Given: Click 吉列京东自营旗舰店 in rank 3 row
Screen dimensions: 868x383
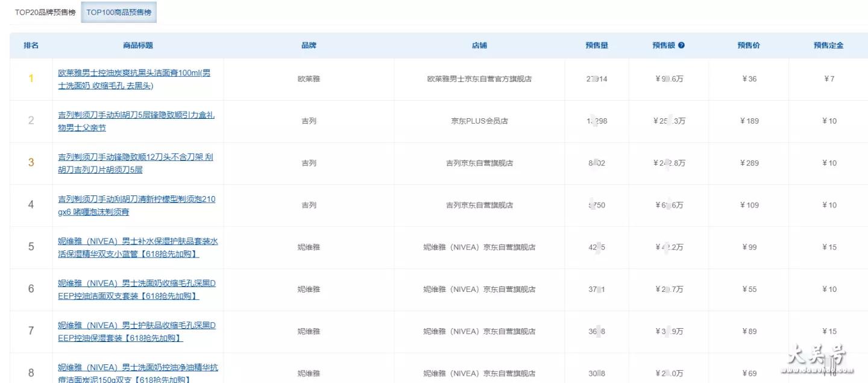Looking at the screenshot, I should tap(479, 163).
